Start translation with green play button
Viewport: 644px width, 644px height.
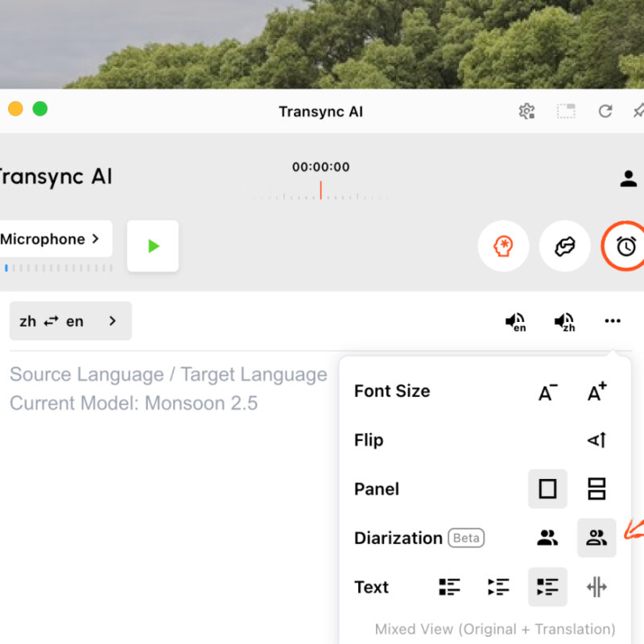pos(153,246)
